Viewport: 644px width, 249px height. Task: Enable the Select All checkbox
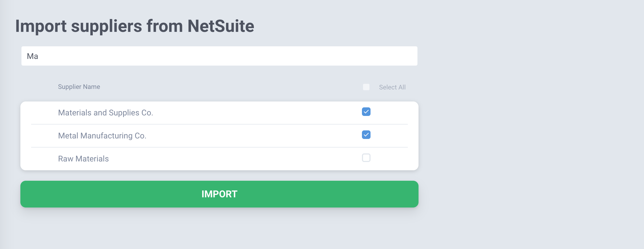366,87
